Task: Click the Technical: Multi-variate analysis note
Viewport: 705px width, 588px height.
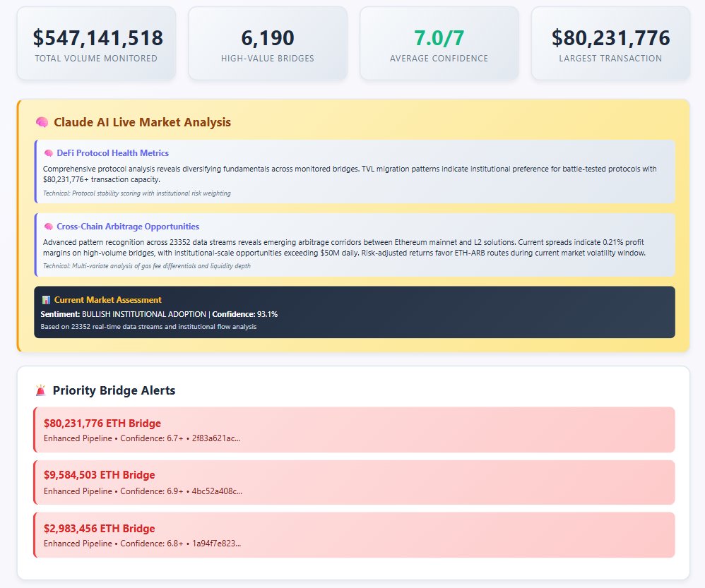Action: coord(146,266)
